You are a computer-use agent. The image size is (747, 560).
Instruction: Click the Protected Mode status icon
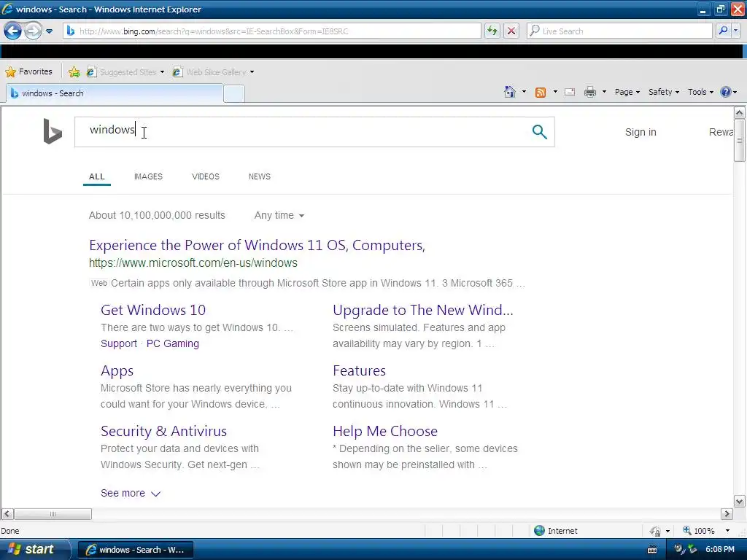click(655, 531)
